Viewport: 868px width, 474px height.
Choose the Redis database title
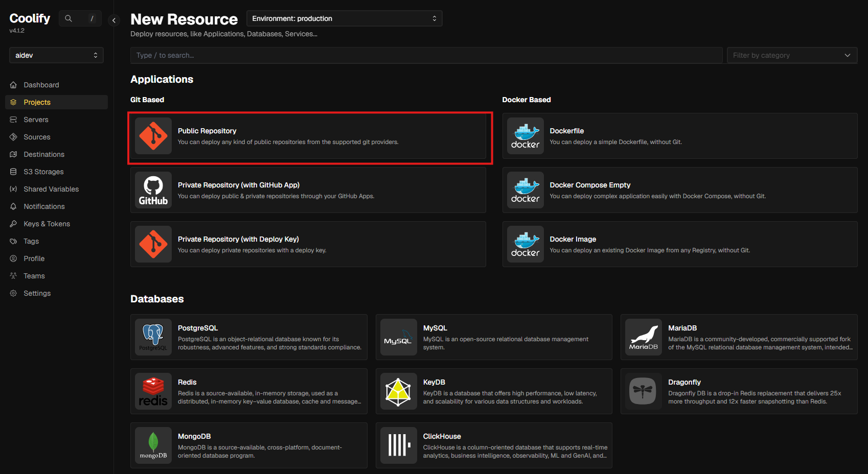(x=187, y=382)
